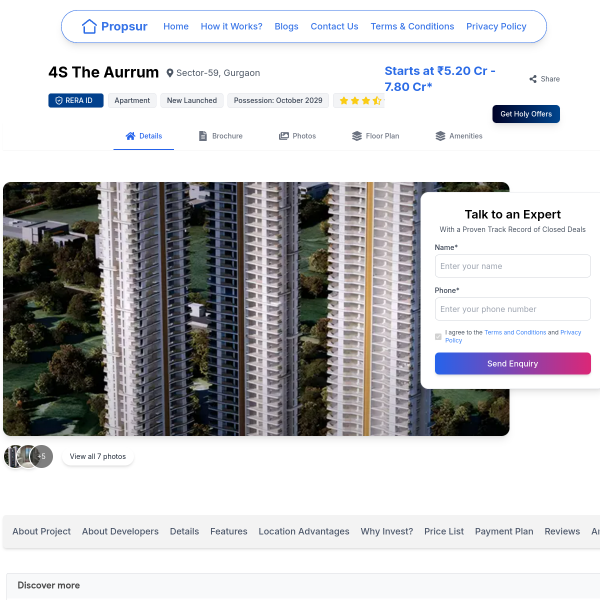
Task: Click the Propsur brand name
Action: pyautogui.click(x=124, y=26)
